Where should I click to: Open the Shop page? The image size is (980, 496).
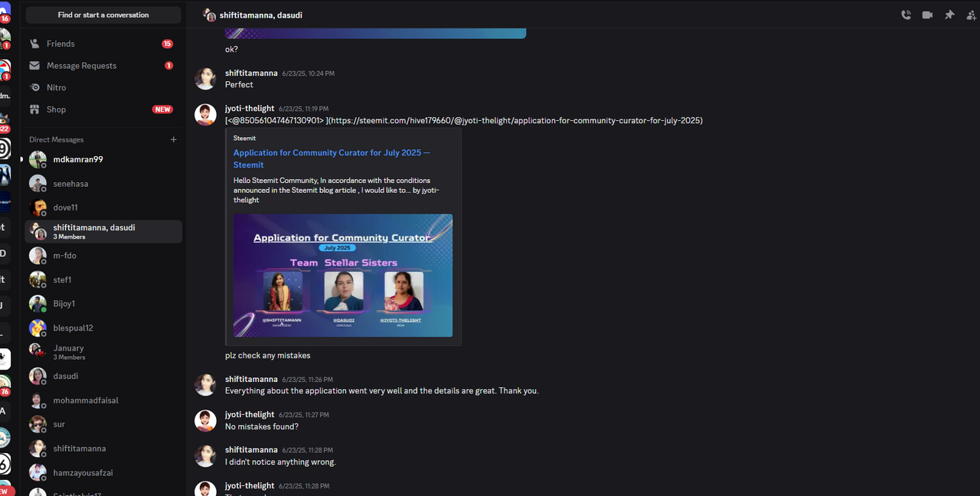coord(103,109)
